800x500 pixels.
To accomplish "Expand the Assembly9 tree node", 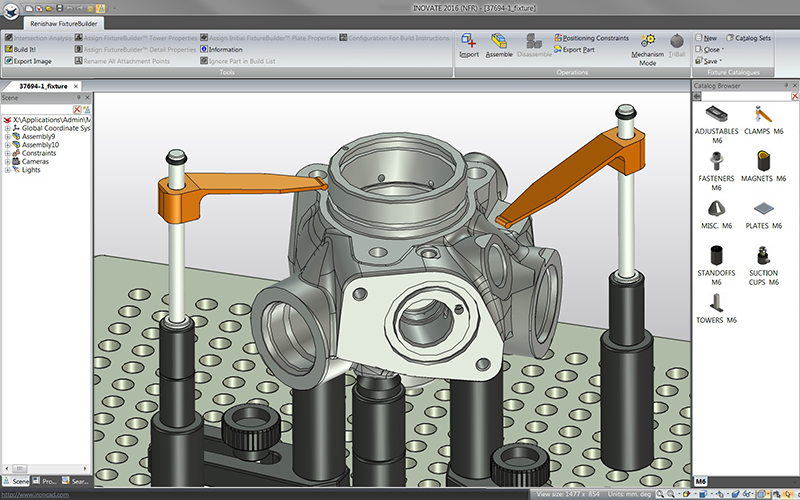I will [8, 136].
